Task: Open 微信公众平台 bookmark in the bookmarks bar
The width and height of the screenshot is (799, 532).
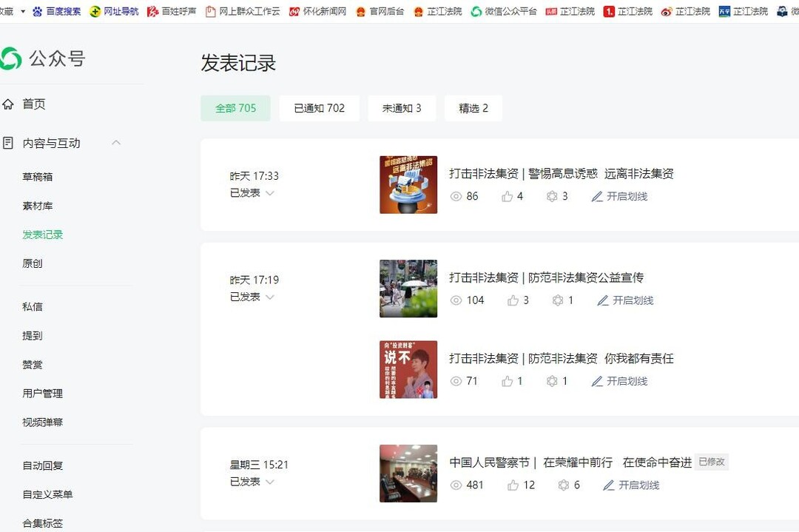Action: tap(504, 11)
